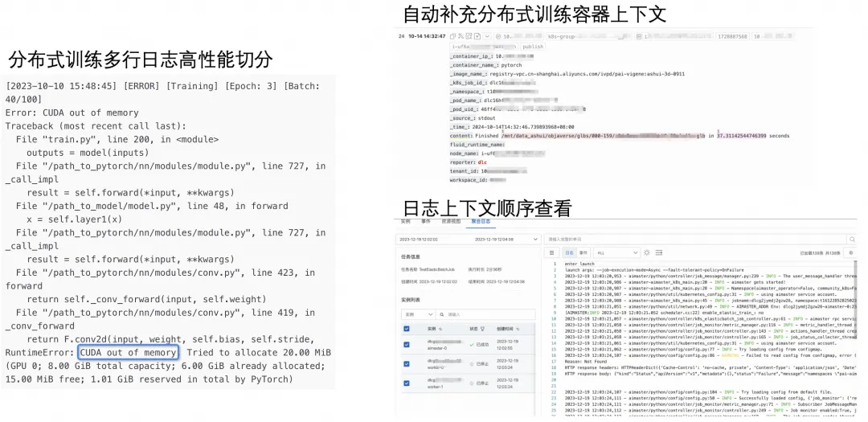Click the _source_ stdout field
This screenshot has width=868, height=422.
[x=473, y=118]
